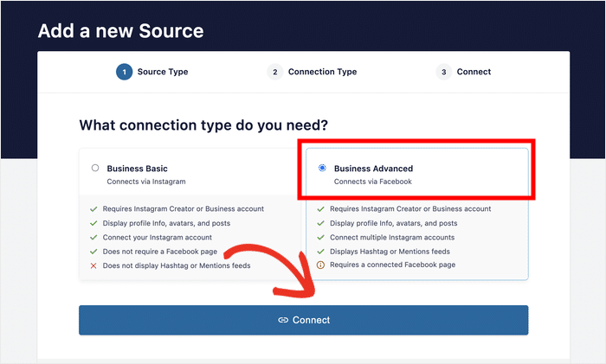Click the step 1 number circle
This screenshot has height=364, width=606.
[x=124, y=72]
